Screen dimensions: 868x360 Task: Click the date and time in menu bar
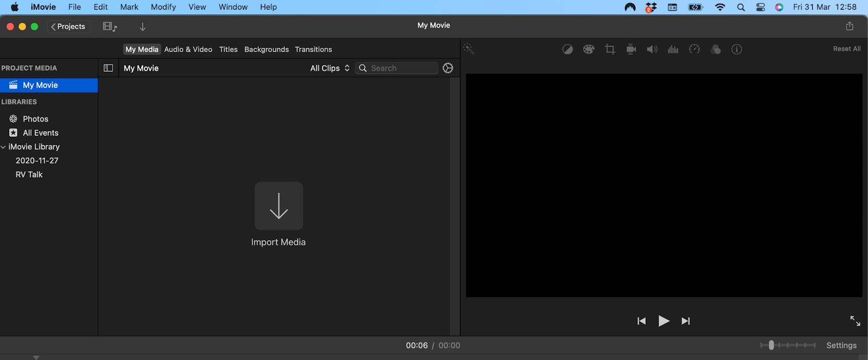pyautogui.click(x=825, y=7)
